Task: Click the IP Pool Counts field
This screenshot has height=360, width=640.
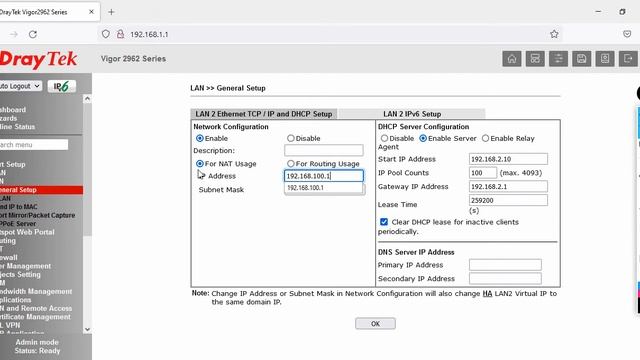Action: [x=483, y=173]
